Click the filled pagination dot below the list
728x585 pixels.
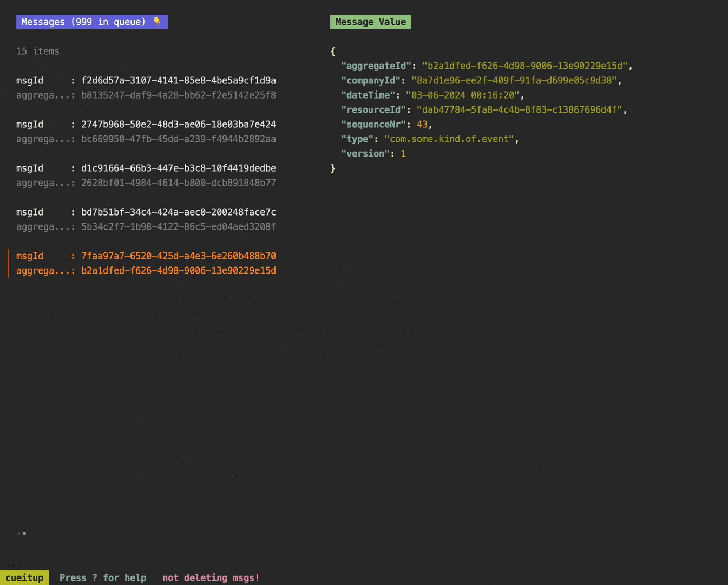tap(25, 533)
